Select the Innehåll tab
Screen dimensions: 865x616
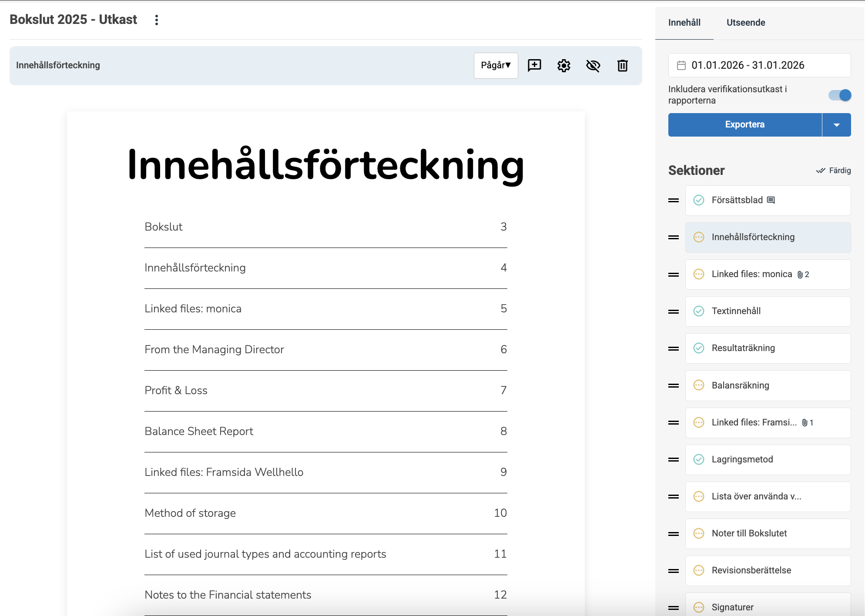click(x=684, y=23)
